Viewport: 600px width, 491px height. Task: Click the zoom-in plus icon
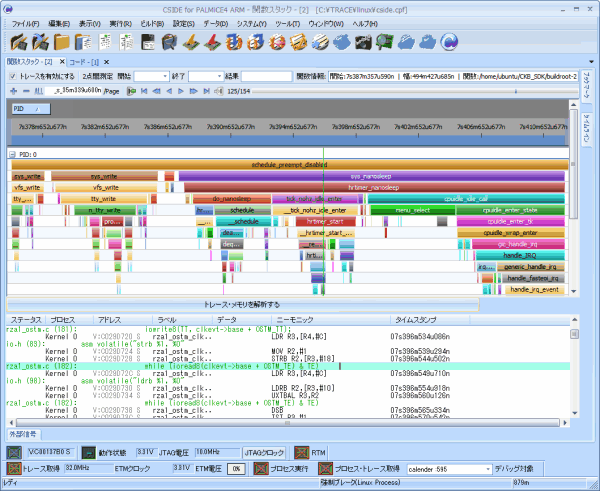[x=14, y=91]
